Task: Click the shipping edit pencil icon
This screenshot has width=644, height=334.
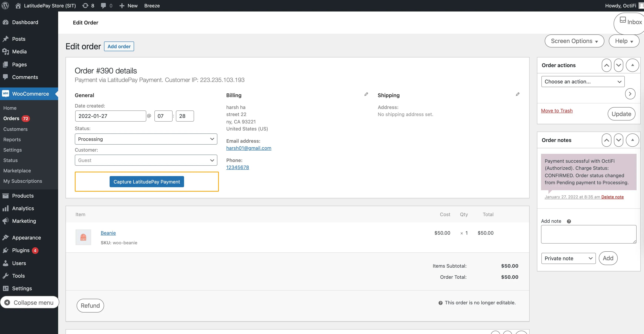Action: pyautogui.click(x=518, y=94)
